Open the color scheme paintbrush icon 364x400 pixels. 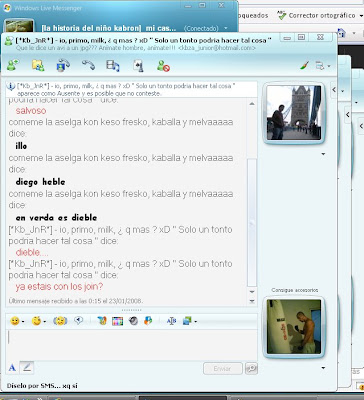tap(304, 65)
